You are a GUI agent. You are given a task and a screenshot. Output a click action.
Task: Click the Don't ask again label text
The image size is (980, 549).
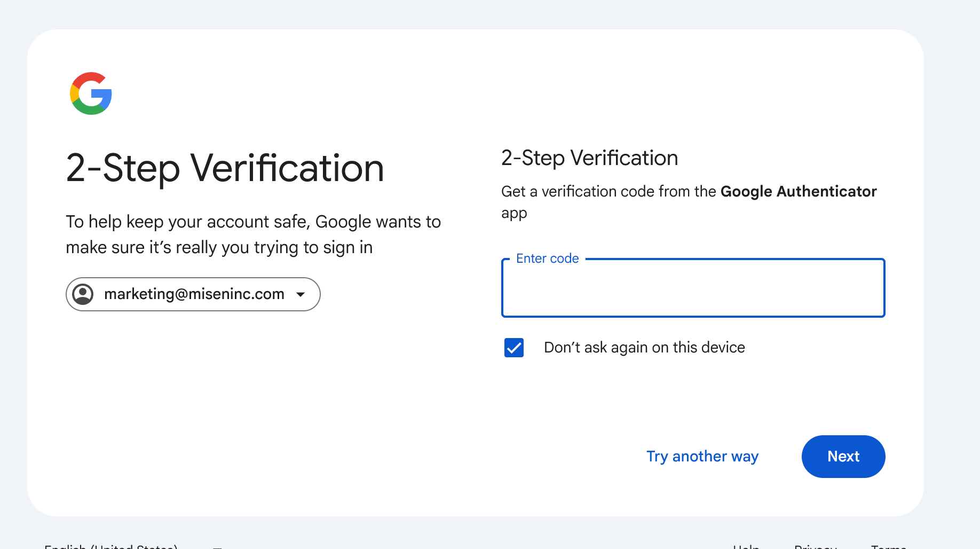tap(644, 348)
